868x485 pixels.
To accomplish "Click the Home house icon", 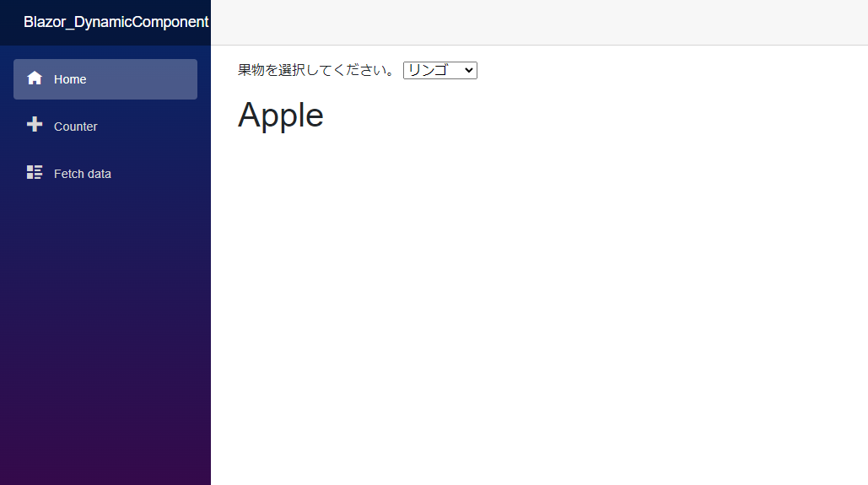I will [35, 78].
